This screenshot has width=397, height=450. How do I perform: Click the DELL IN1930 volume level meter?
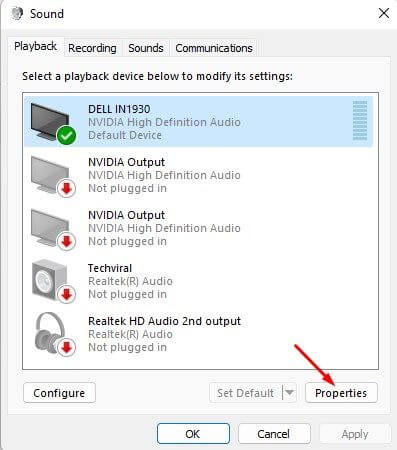click(x=360, y=120)
